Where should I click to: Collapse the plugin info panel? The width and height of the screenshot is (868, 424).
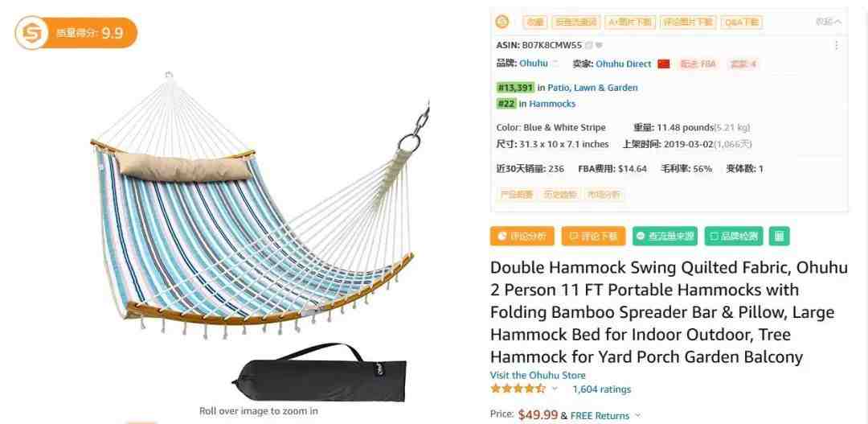(x=829, y=23)
